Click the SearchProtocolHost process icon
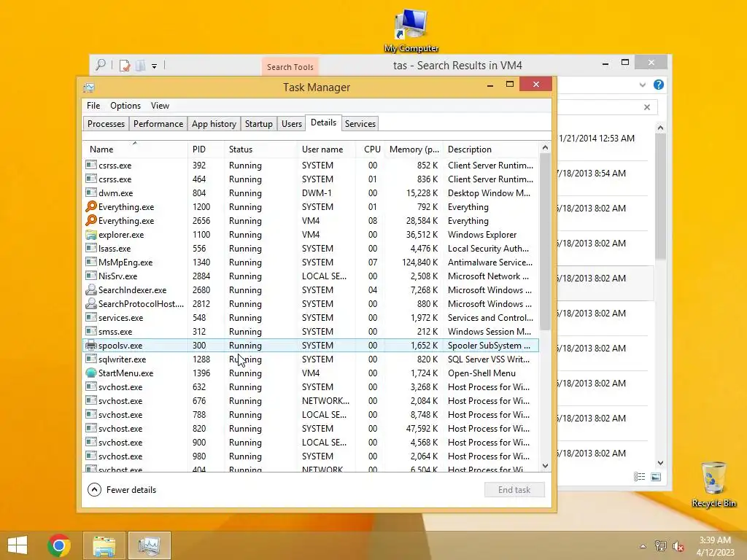The height and width of the screenshot is (560, 747). (x=91, y=303)
